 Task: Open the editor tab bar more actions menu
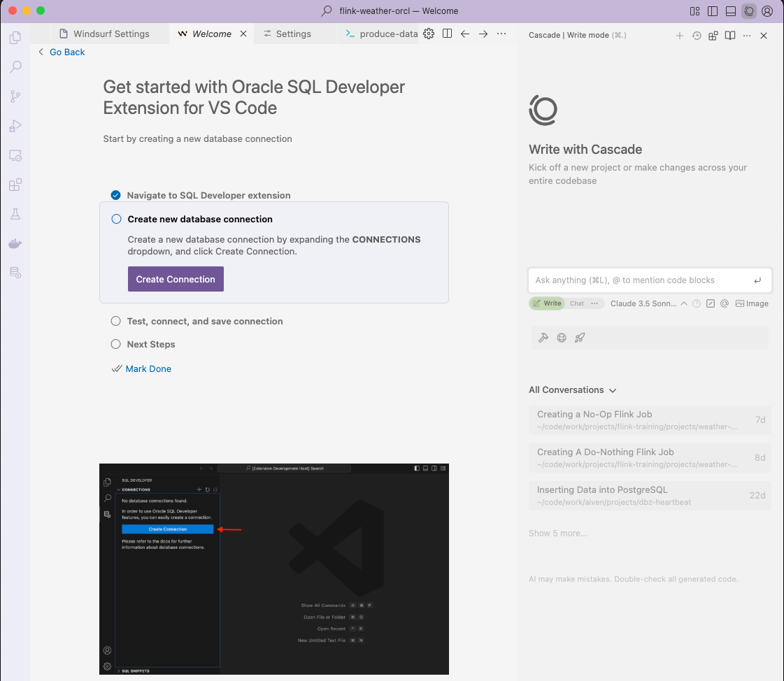[501, 34]
